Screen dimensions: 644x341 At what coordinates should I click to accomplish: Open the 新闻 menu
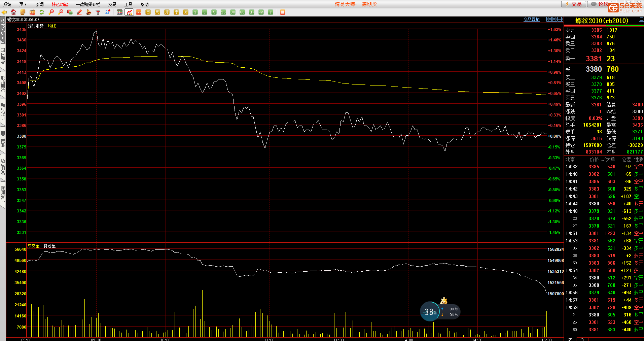(40, 4)
